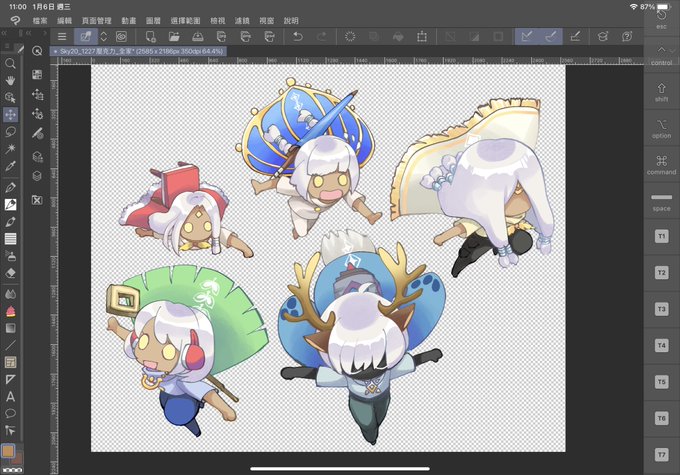Open the 圖層 (Layer) menu
Screen dimensions: 680x475
pos(153,20)
